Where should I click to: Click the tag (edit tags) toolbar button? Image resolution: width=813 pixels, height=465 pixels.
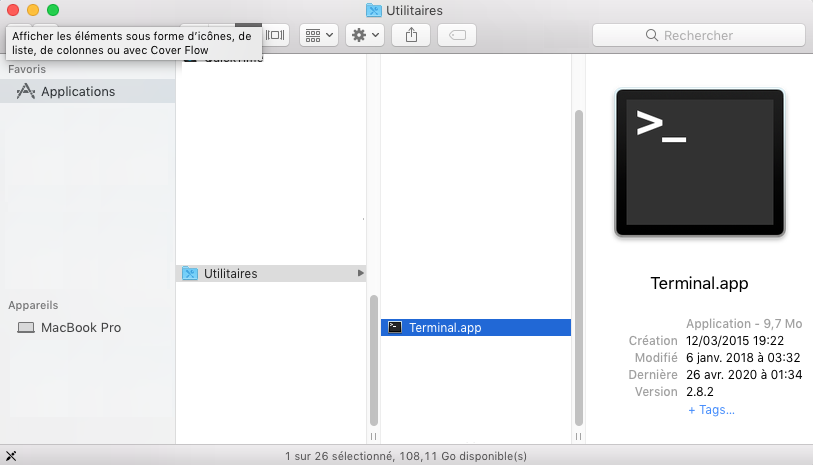pyautogui.click(x=457, y=35)
